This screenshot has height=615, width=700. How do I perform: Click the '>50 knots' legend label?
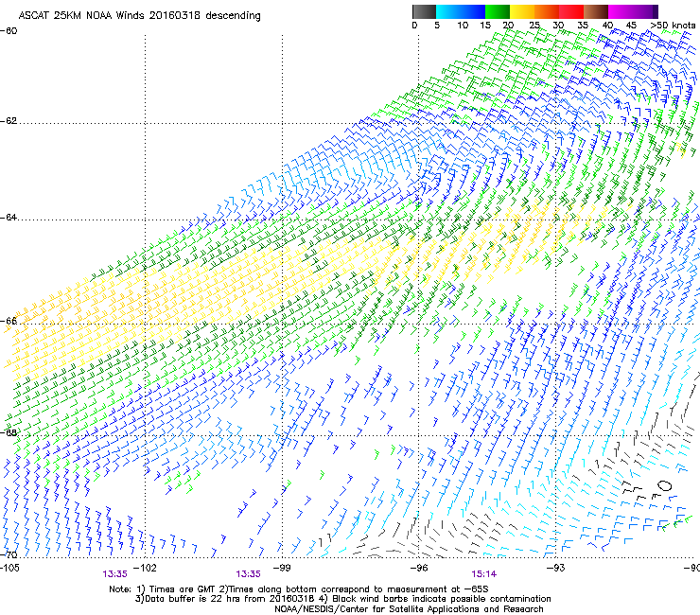[673, 26]
